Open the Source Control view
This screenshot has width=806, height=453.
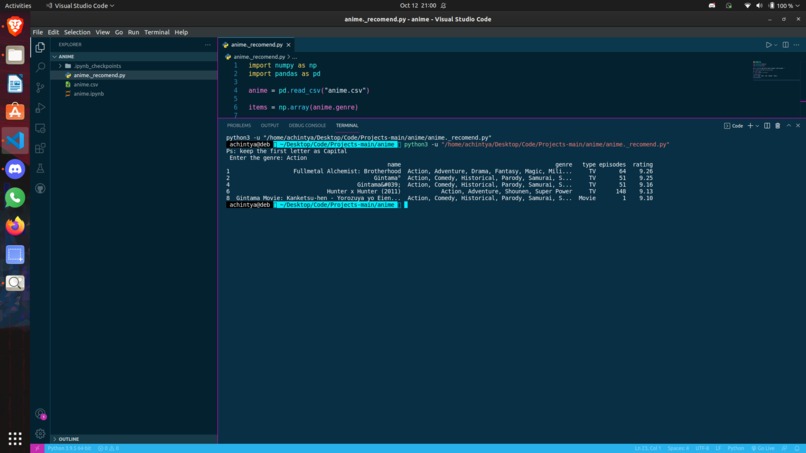click(x=40, y=87)
